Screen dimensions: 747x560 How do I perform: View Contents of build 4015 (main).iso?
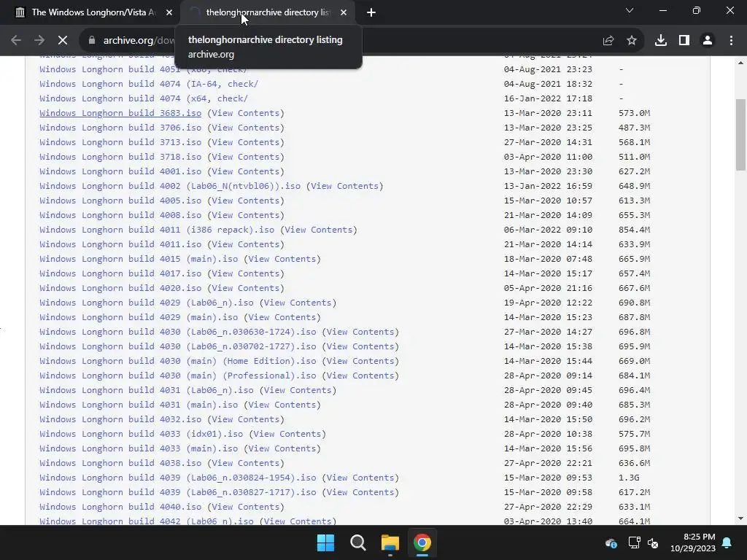tap(282, 259)
